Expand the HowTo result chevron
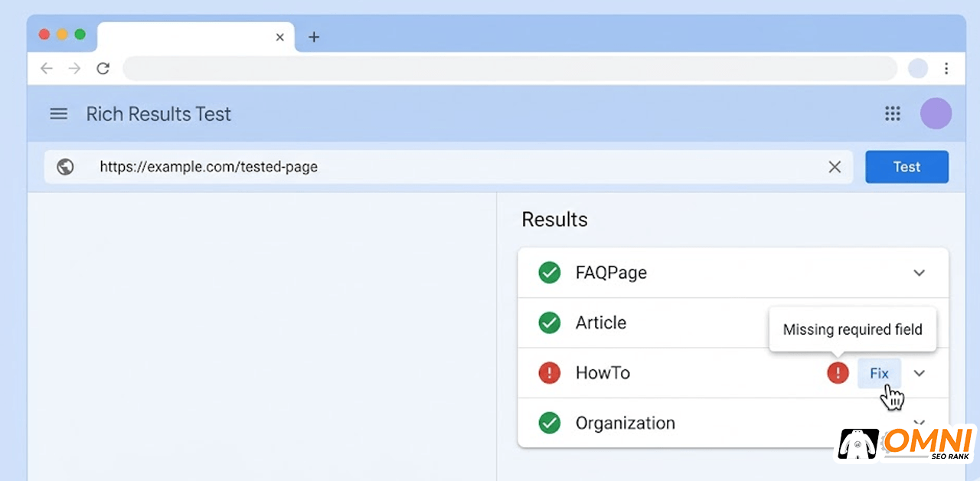 [920, 373]
